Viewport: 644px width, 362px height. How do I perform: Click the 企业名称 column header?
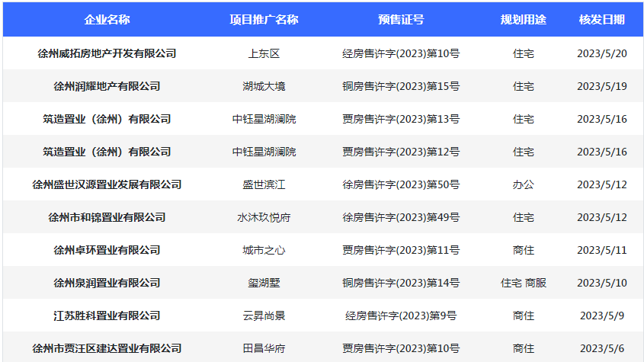coord(107,19)
